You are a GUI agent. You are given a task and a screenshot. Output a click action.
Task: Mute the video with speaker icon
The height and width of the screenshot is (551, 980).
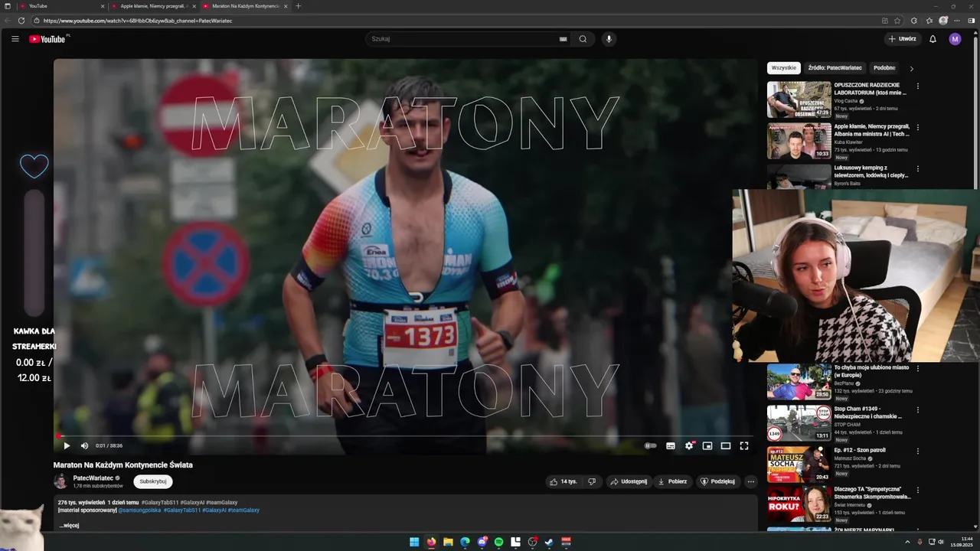(84, 445)
